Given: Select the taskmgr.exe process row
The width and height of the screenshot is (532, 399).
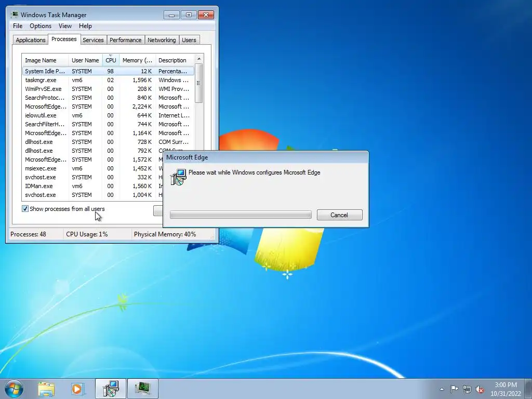Looking at the screenshot, I should pos(108,80).
